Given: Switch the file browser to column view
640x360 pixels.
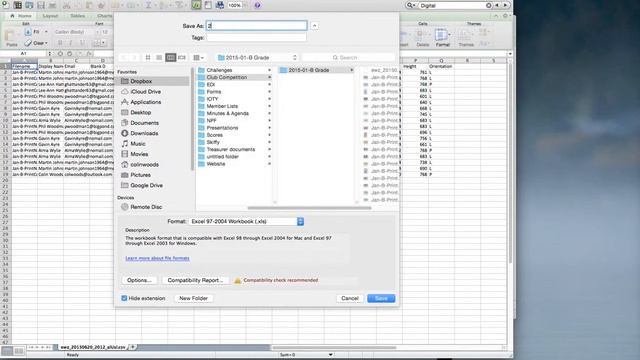Looking at the screenshot, I should (171, 58).
